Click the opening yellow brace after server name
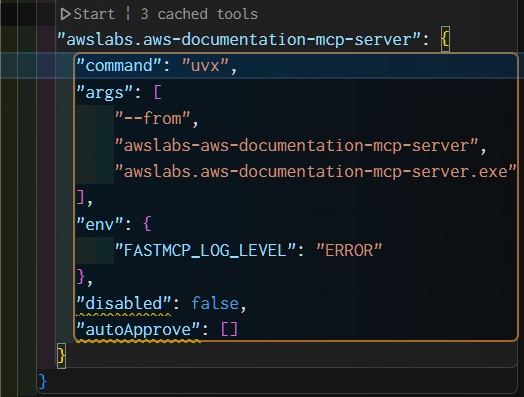 pyautogui.click(x=445, y=39)
